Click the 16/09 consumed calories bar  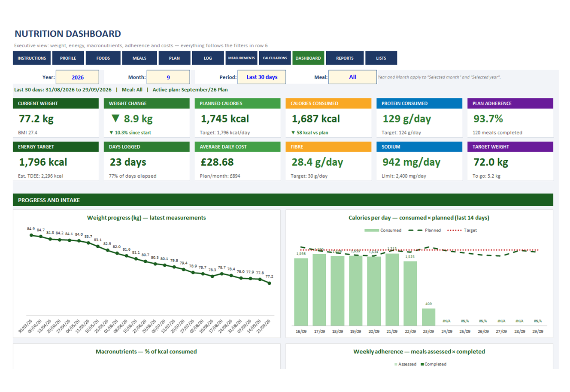click(x=301, y=292)
